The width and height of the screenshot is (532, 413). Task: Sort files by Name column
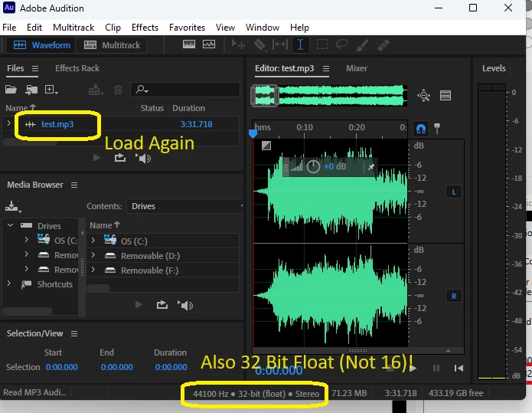[21, 108]
